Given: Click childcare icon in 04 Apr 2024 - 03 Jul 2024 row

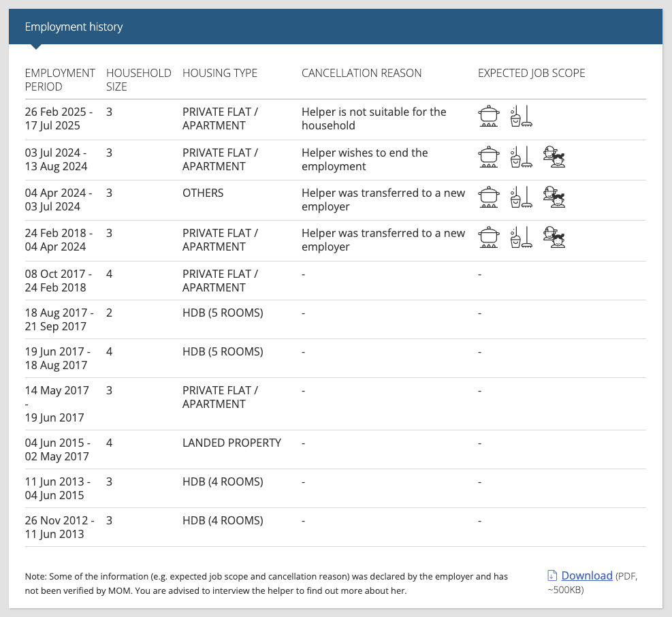Looking at the screenshot, I should click(554, 197).
